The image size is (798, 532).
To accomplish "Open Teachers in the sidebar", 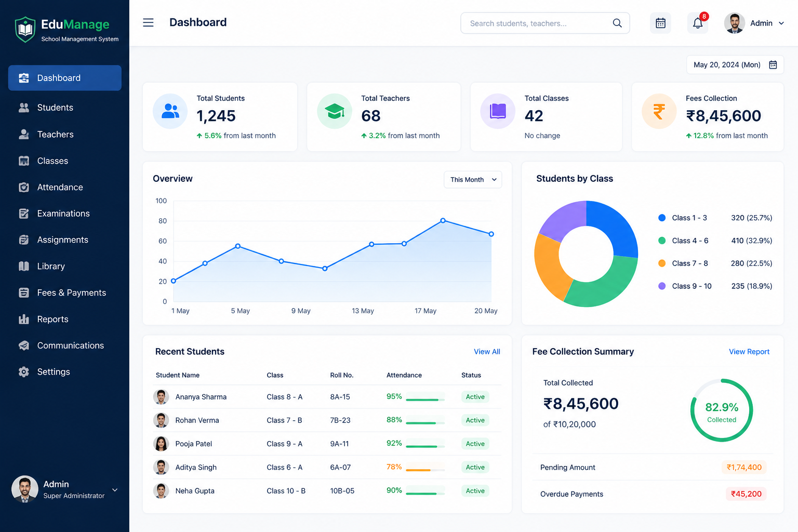I will (65, 134).
